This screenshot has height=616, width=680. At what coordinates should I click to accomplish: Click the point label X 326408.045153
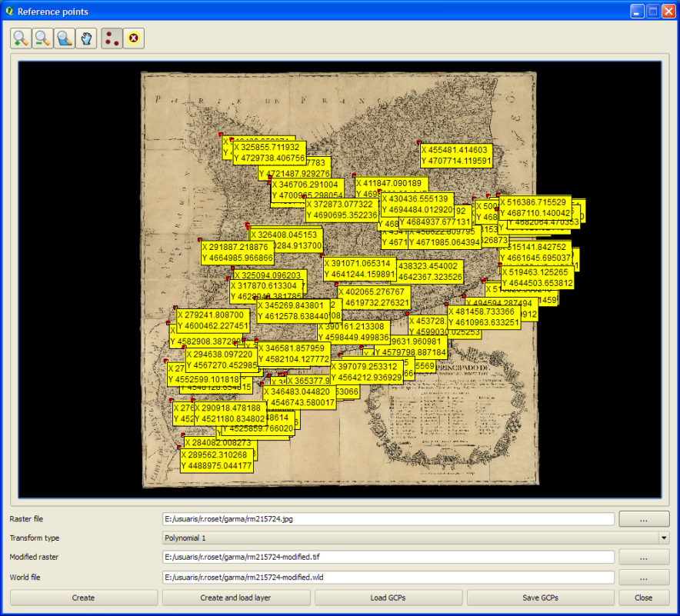286,235
